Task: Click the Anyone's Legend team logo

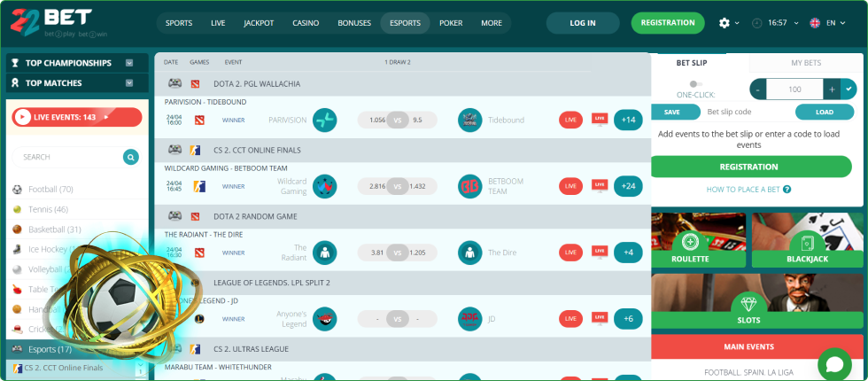Action: point(324,319)
